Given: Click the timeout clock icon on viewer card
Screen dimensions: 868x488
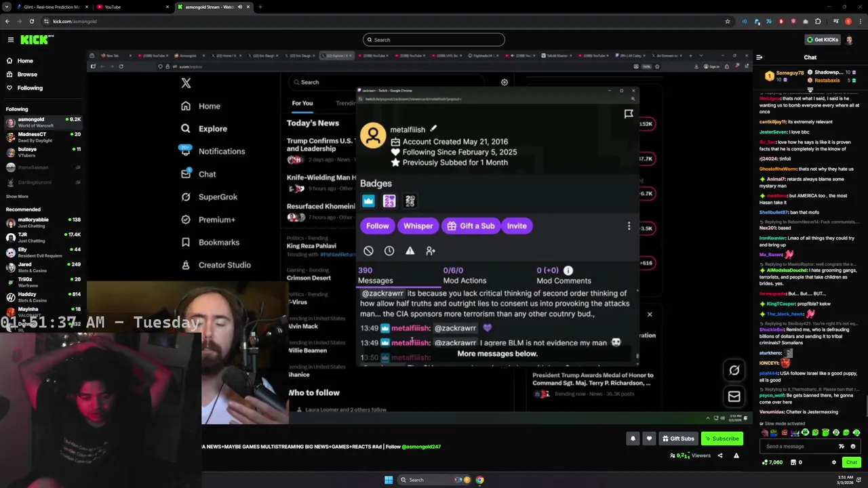Looking at the screenshot, I should click(x=389, y=251).
